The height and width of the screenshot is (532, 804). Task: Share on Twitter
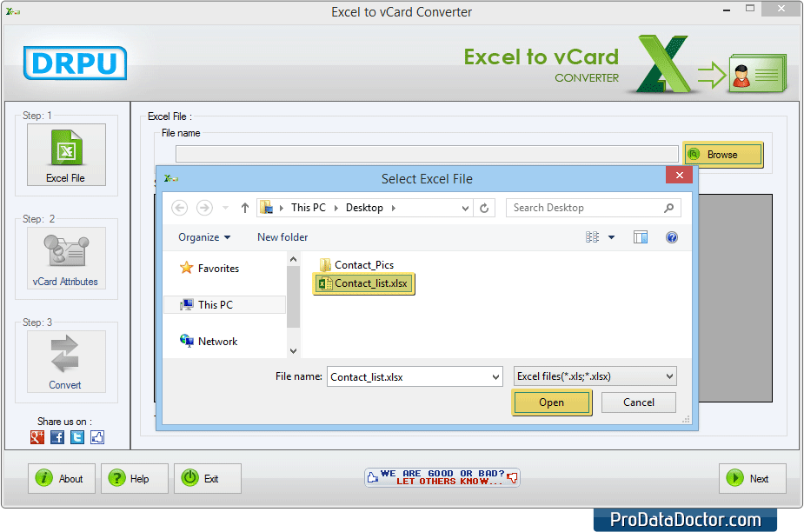pos(77,437)
